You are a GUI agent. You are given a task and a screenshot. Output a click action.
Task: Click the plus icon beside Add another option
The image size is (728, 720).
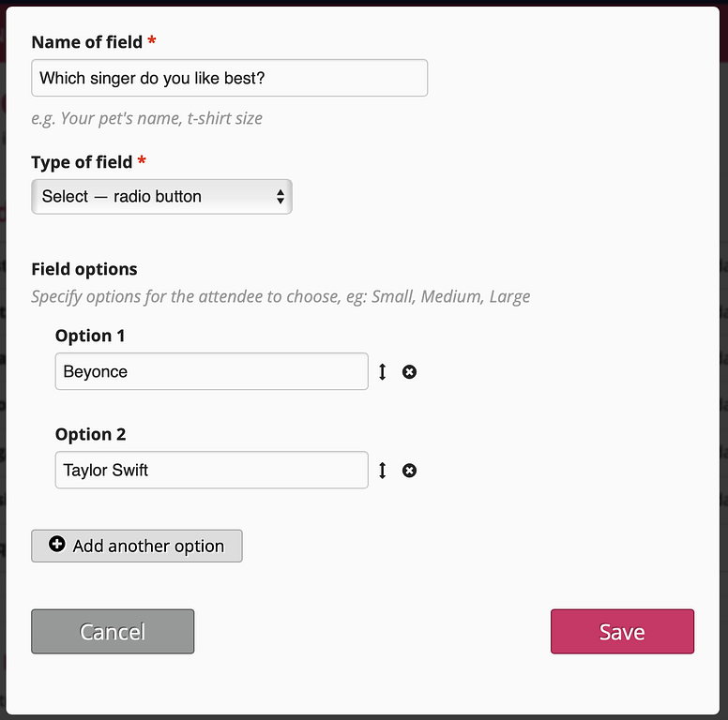coord(57,545)
